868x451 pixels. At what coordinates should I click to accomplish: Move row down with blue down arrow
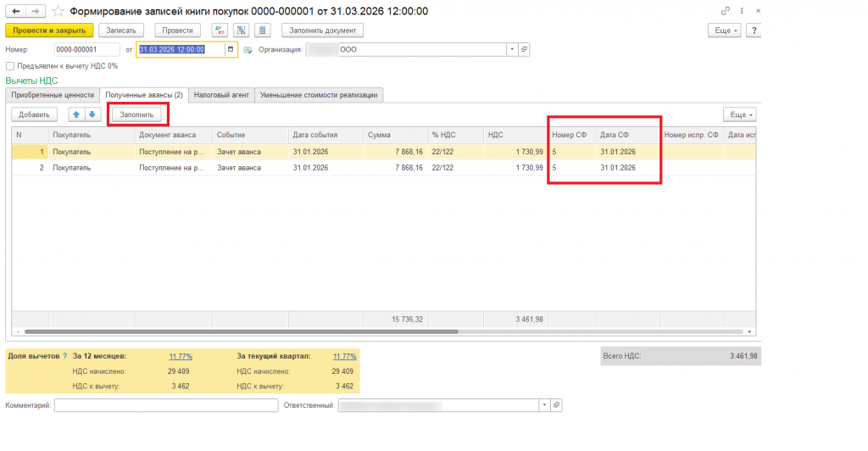(x=92, y=114)
